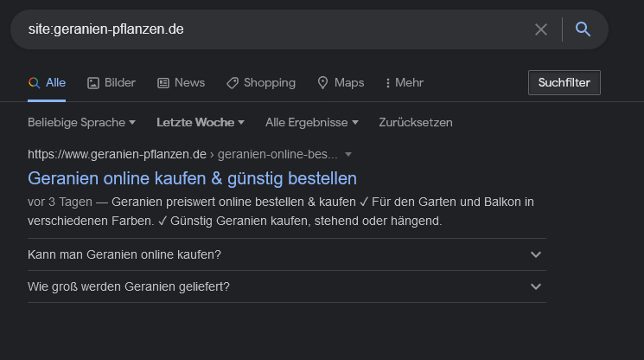Click Zurücksetzen to reset filters
The image size is (644, 360).
(415, 122)
